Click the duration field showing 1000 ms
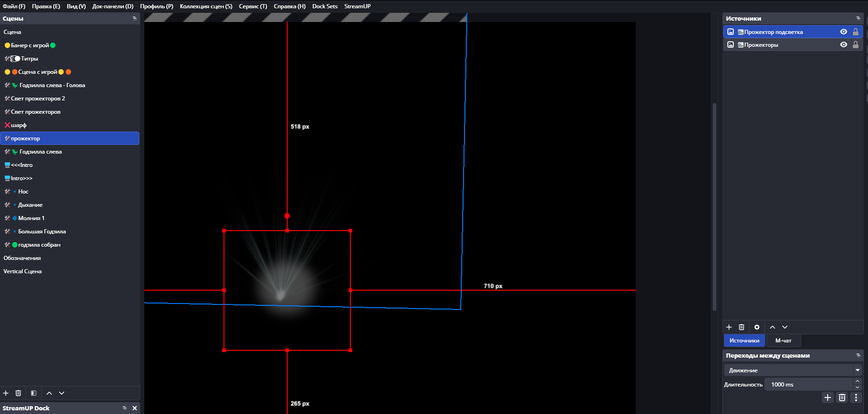 [808, 385]
